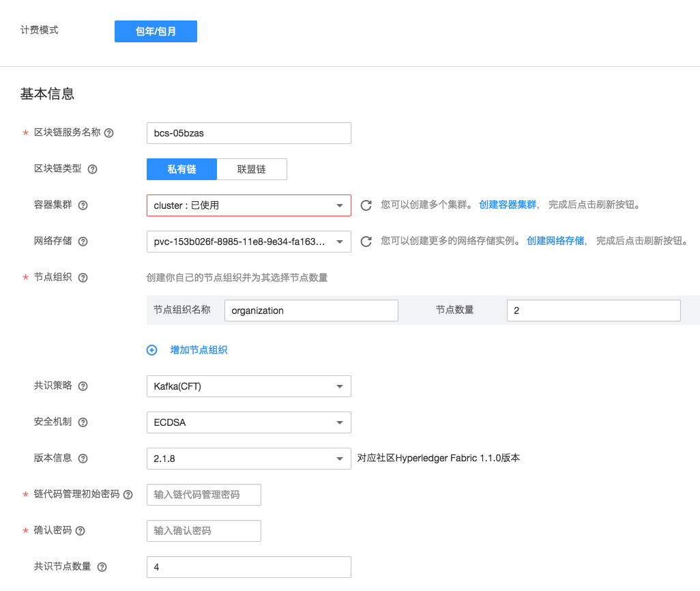Click the 增加节点组织 link
Screen dimensions: 700x591
[x=199, y=350]
